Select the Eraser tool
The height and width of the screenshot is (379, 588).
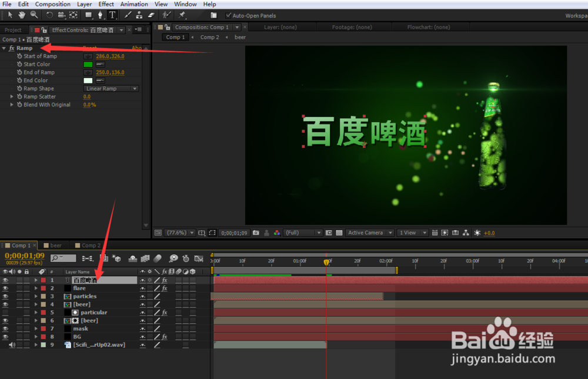coord(151,15)
